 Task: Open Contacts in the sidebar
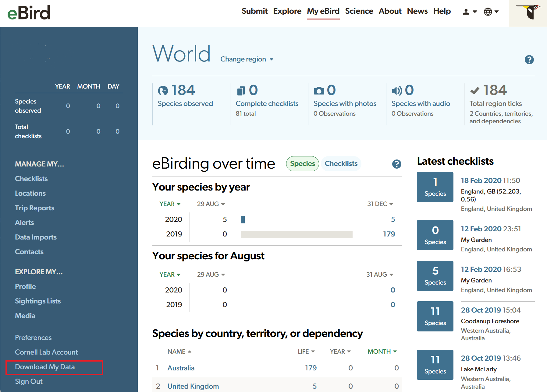click(29, 252)
